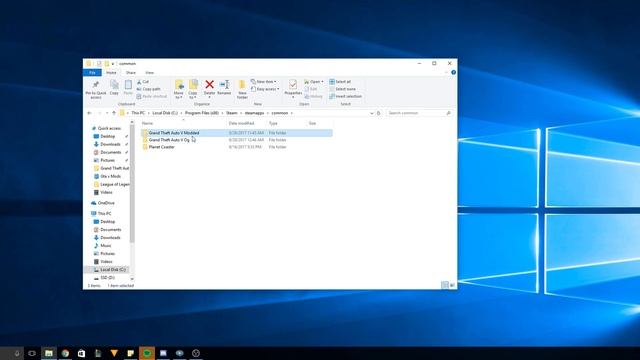Open Google Chrome from the taskbar
Screen dimensions: 640x360
(x=65, y=353)
